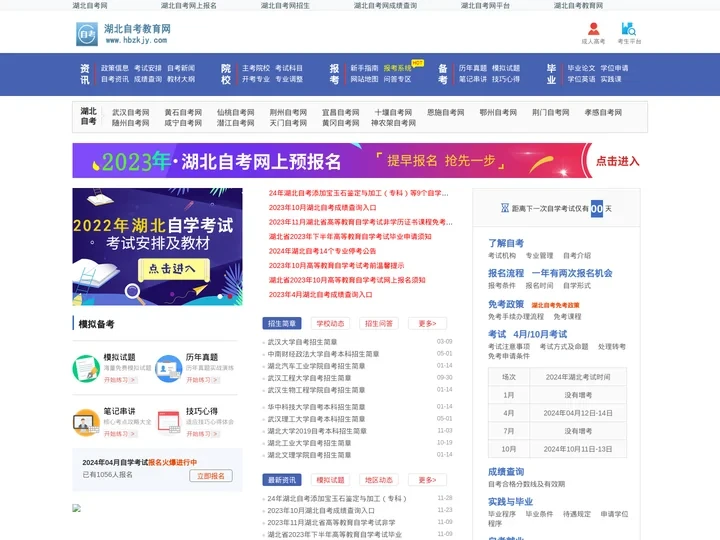Viewport: 720px width, 540px height.
Task: Click the HOT badge on 报考系统
Action: 417,63
